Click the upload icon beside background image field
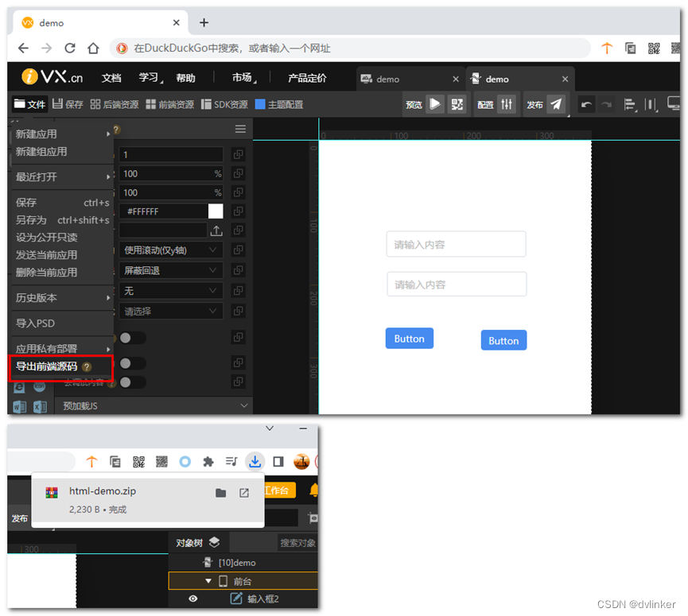The image size is (688, 616). [216, 231]
